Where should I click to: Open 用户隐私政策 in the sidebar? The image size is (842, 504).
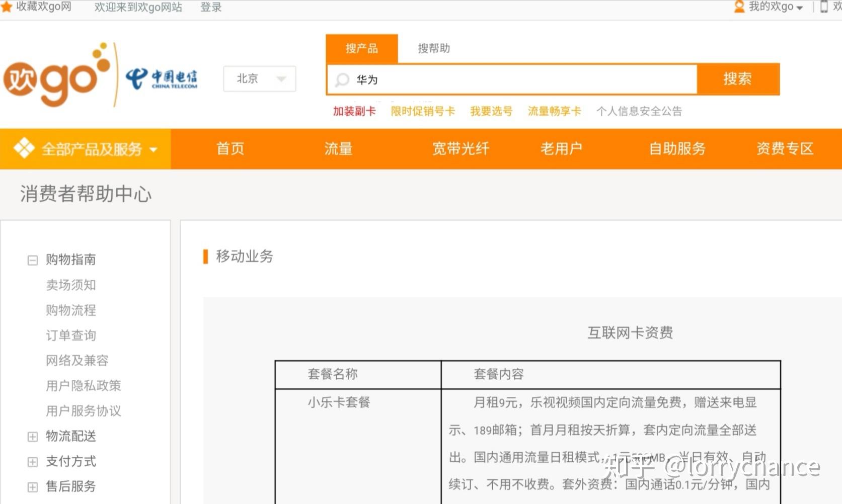(x=84, y=385)
